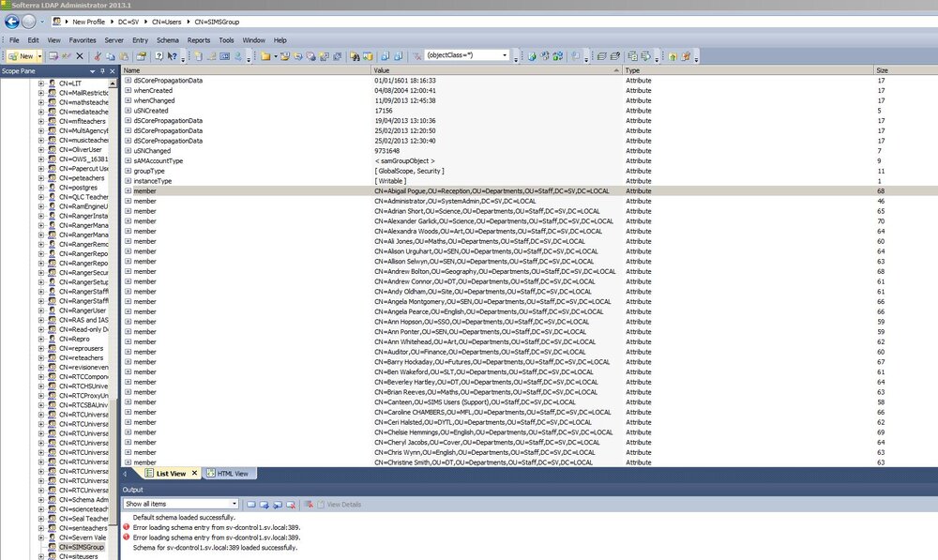This screenshot has width=938, height=560.
Task: Click the binoculars search icon
Action: point(355,56)
